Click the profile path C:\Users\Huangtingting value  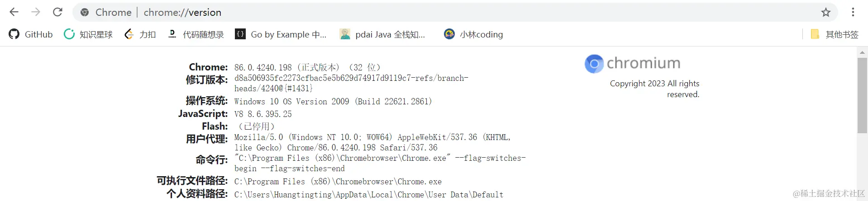pyautogui.click(x=369, y=195)
